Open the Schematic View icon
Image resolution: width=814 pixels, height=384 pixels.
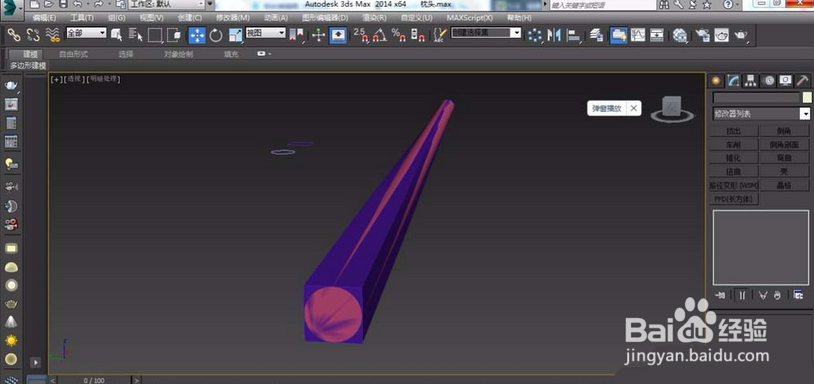(x=657, y=35)
